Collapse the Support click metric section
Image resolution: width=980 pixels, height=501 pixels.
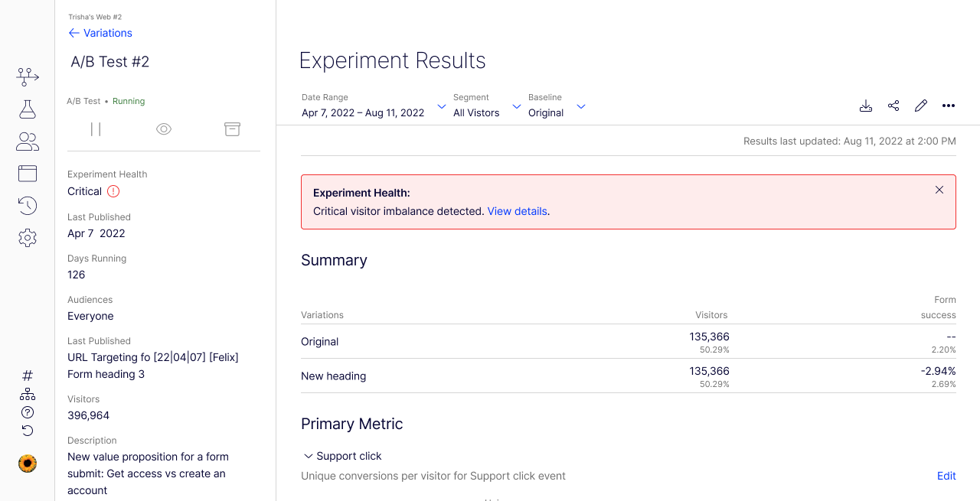pyautogui.click(x=308, y=456)
